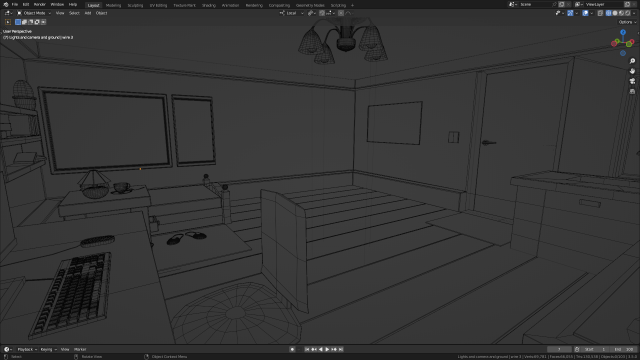Choose the Invert selection mode icon
The image size is (640, 360).
click(x=37, y=22)
